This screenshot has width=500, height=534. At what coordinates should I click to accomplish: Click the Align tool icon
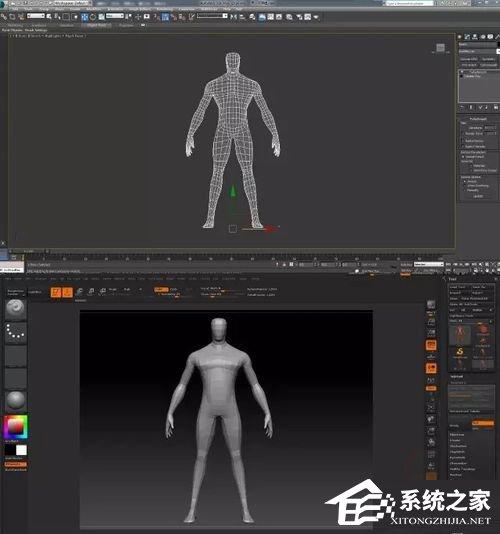pos(243,16)
